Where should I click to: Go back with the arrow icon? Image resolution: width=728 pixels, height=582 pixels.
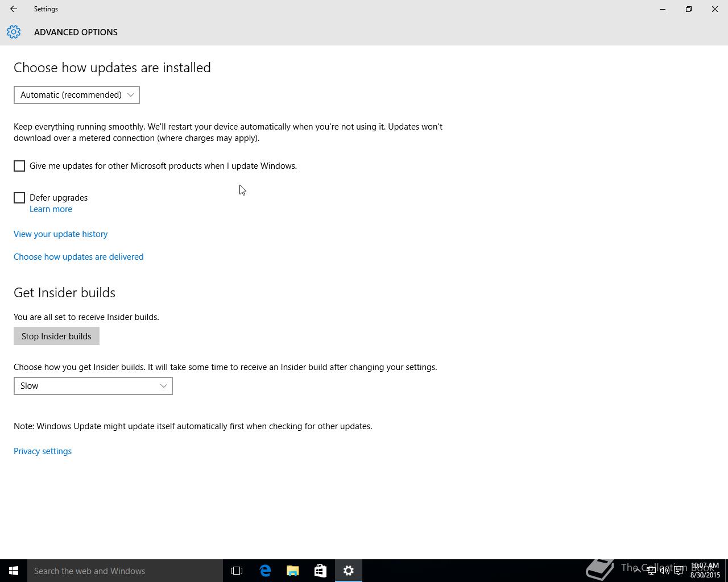click(x=14, y=9)
